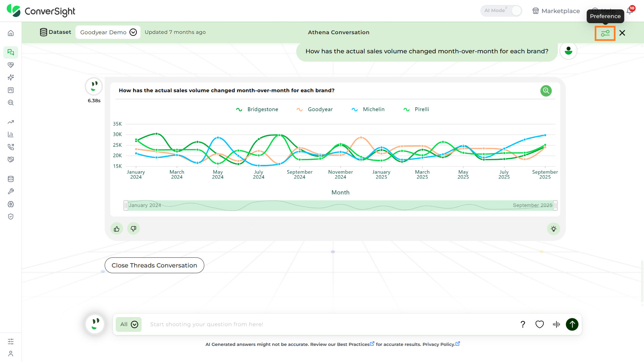644x362 pixels.
Task: Click the heart handshake sidebar icon
Action: pos(11,65)
